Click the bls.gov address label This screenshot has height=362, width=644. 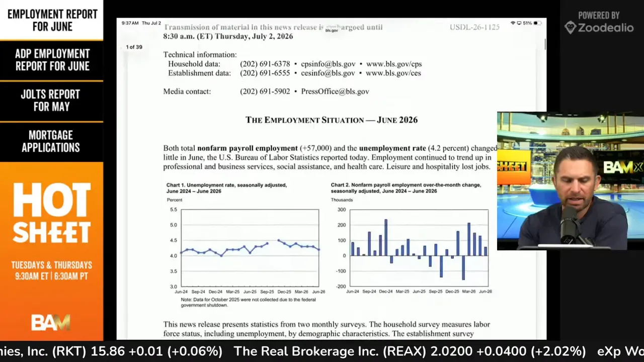(x=332, y=30)
